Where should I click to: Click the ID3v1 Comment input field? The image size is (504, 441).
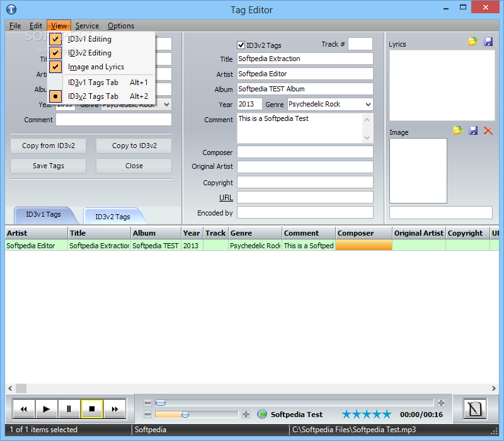[114, 120]
